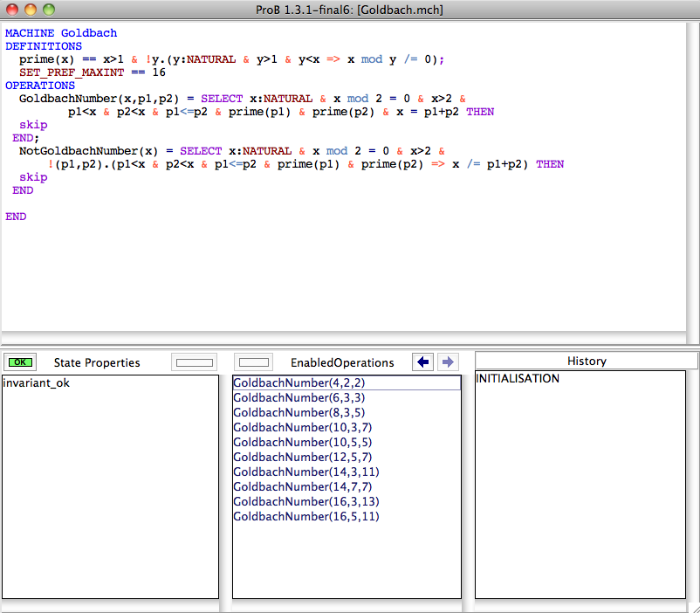Click the MACHINE Goldbach line in editor

tap(61, 33)
